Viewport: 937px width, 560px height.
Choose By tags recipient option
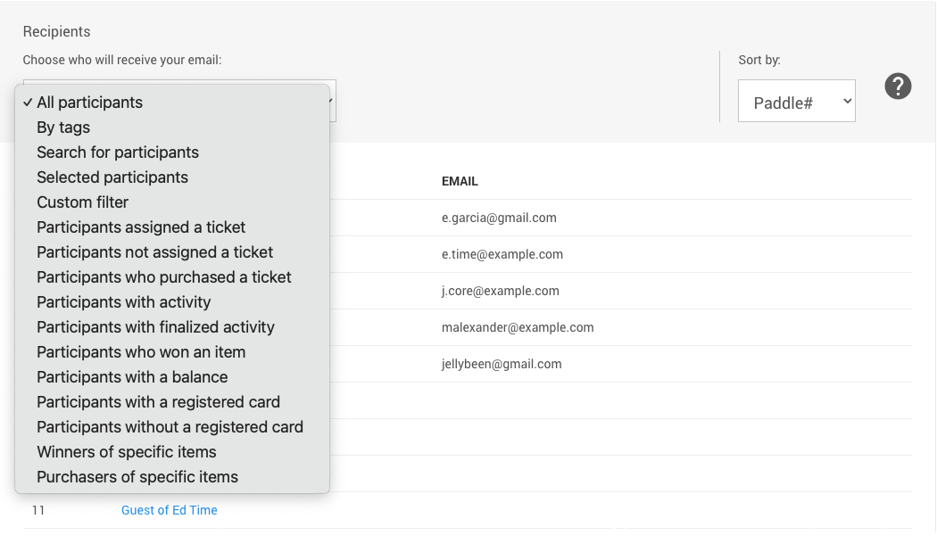(63, 128)
